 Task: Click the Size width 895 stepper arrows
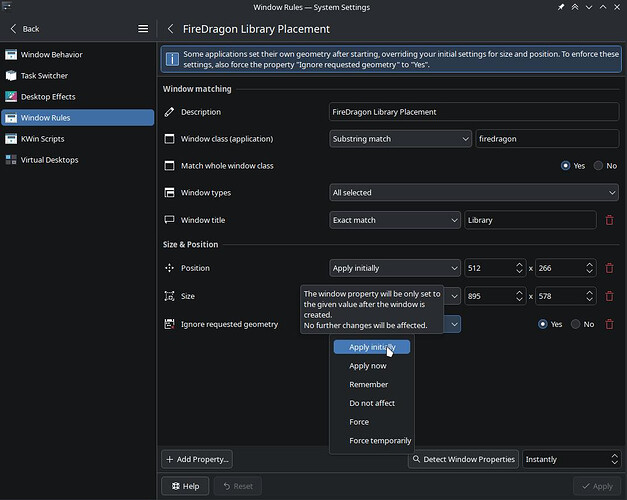point(519,296)
